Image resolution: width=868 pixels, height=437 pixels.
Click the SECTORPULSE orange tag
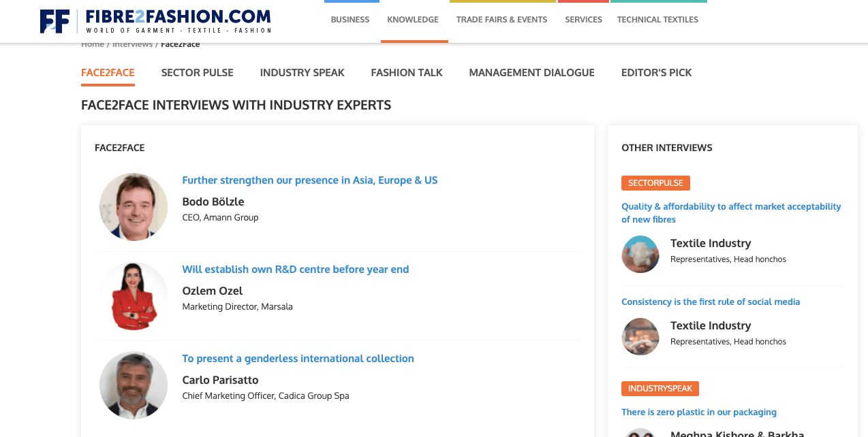point(656,183)
